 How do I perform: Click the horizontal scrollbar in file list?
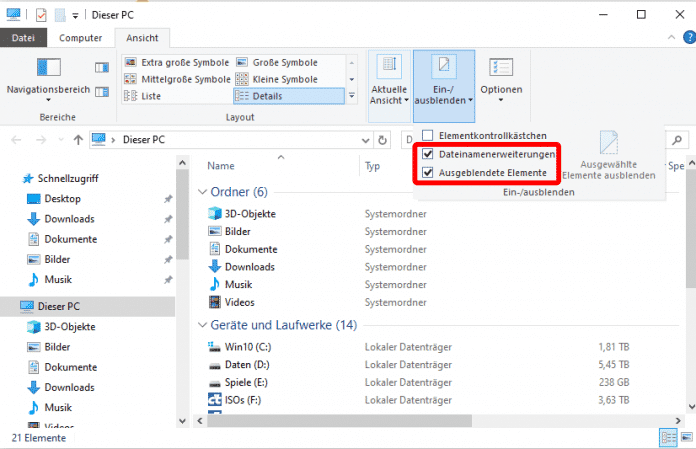pyautogui.click(x=339, y=421)
